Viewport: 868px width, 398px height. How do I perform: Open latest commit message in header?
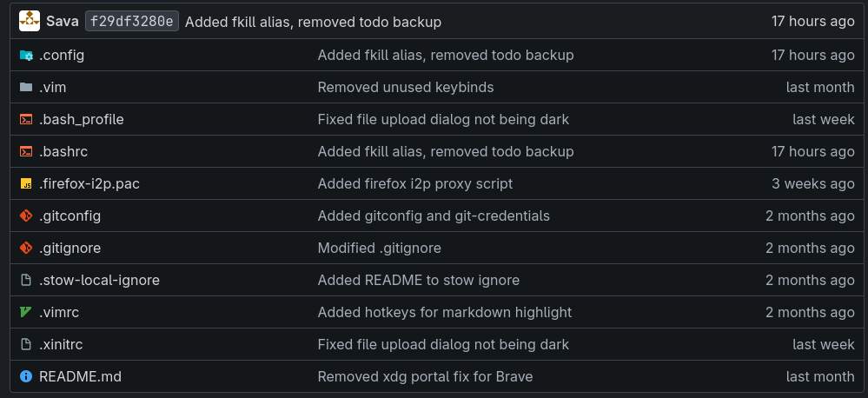tap(313, 22)
